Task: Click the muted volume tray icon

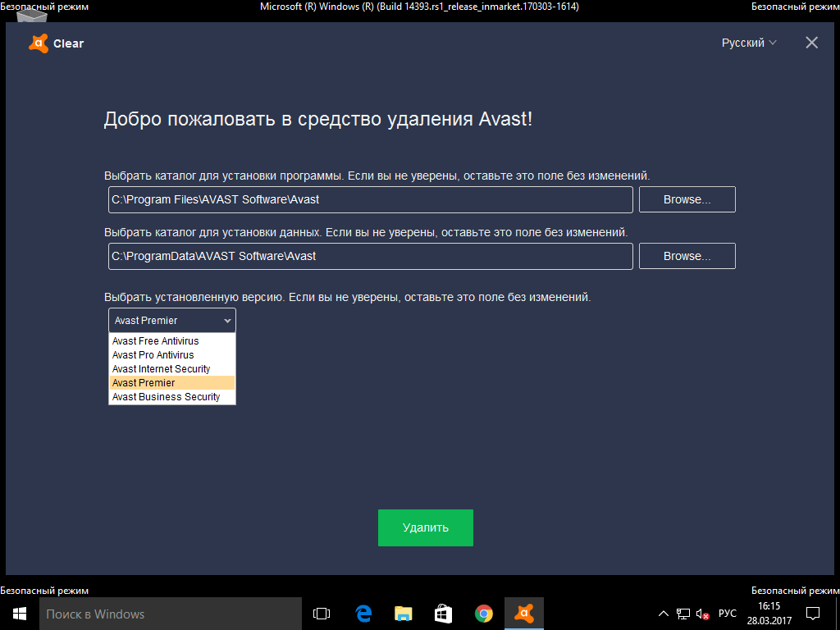Action: pos(702,614)
